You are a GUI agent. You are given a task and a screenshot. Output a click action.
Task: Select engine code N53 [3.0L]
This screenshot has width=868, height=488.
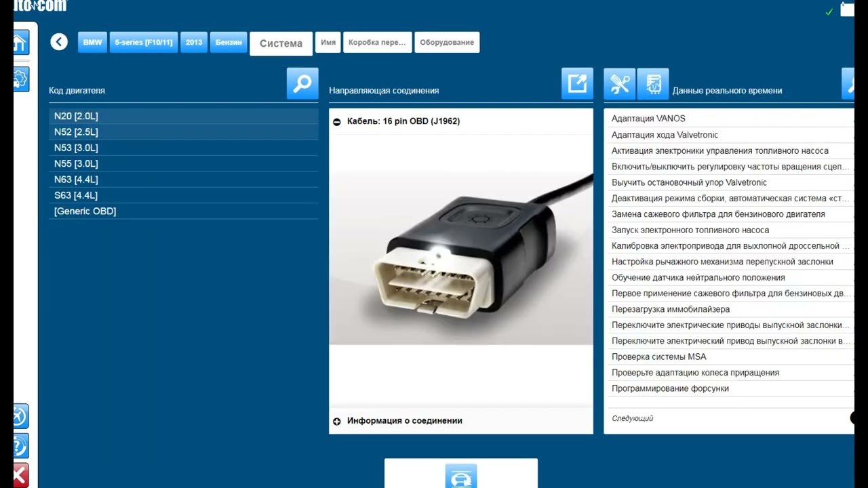pyautogui.click(x=183, y=148)
